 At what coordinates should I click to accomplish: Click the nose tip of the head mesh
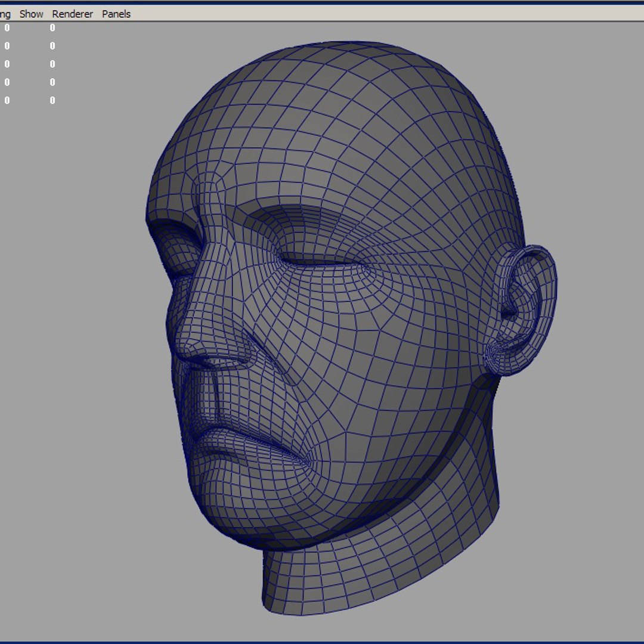[186, 346]
